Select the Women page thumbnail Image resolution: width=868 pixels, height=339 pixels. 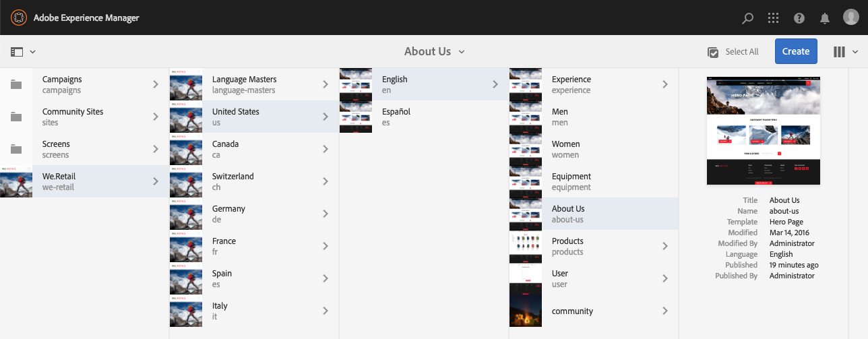click(526, 149)
